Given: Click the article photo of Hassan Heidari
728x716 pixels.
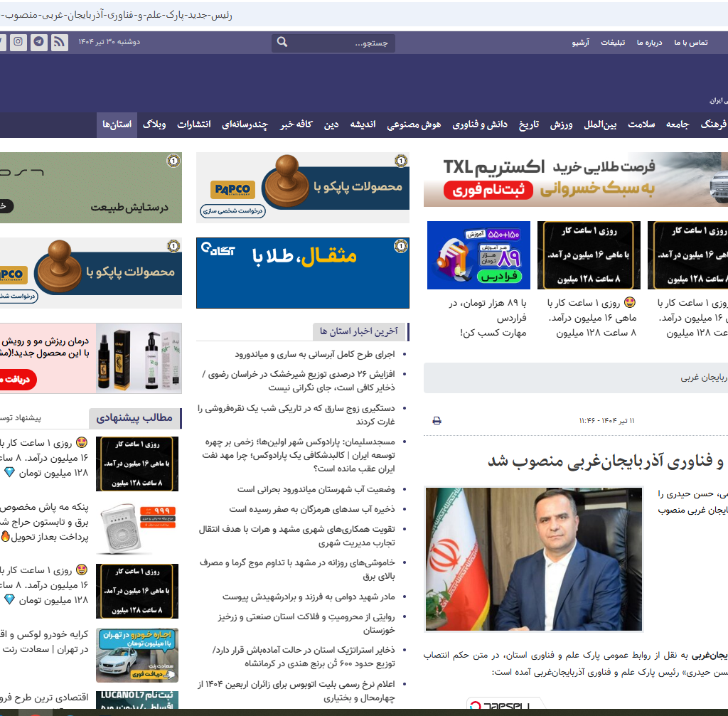Looking at the screenshot, I should (533, 559).
